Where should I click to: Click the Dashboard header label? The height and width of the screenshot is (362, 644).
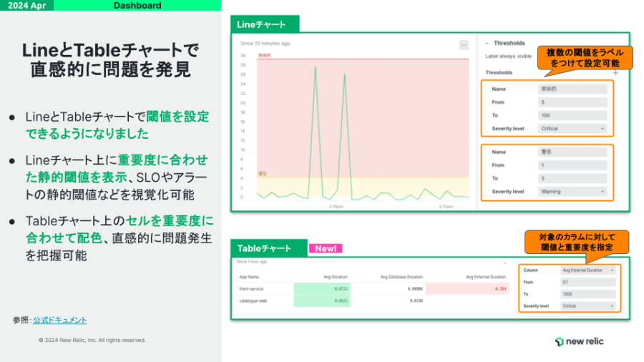point(137,6)
